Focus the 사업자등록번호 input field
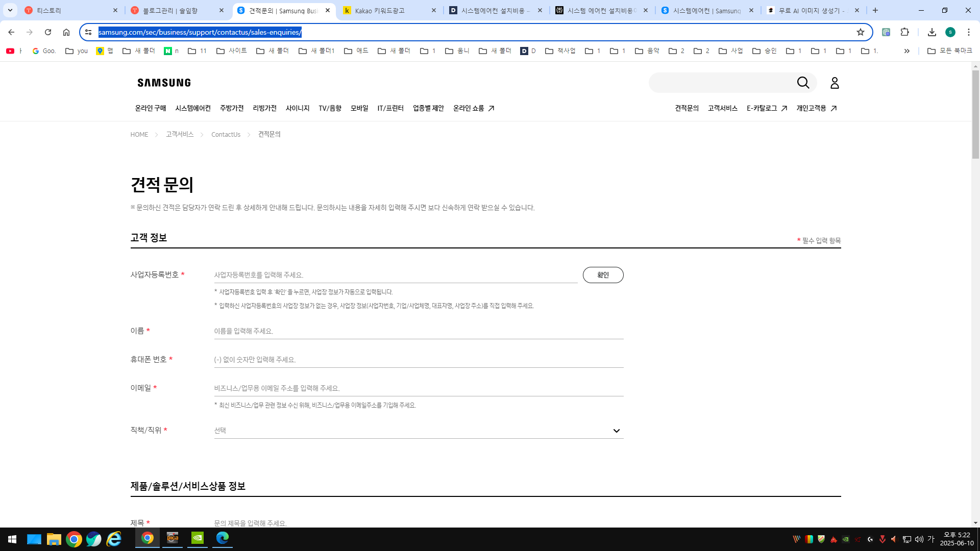Image resolution: width=980 pixels, height=551 pixels. tap(396, 275)
